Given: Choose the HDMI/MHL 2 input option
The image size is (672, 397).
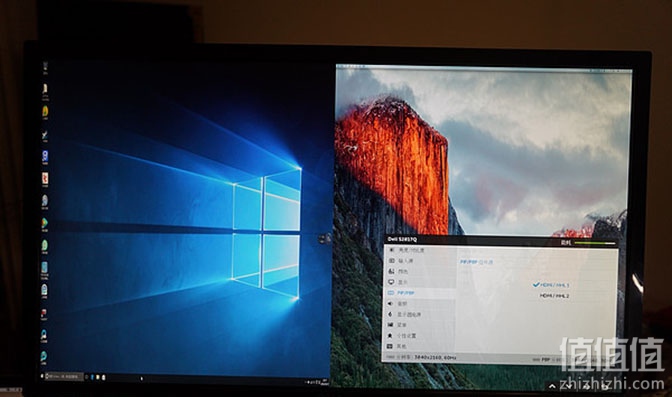Looking at the screenshot, I should pos(554,296).
